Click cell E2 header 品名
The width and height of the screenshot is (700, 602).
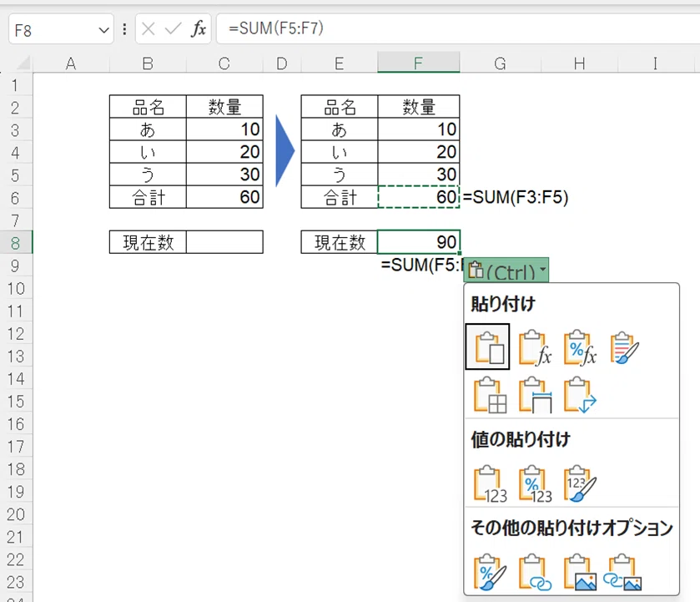pos(340,106)
